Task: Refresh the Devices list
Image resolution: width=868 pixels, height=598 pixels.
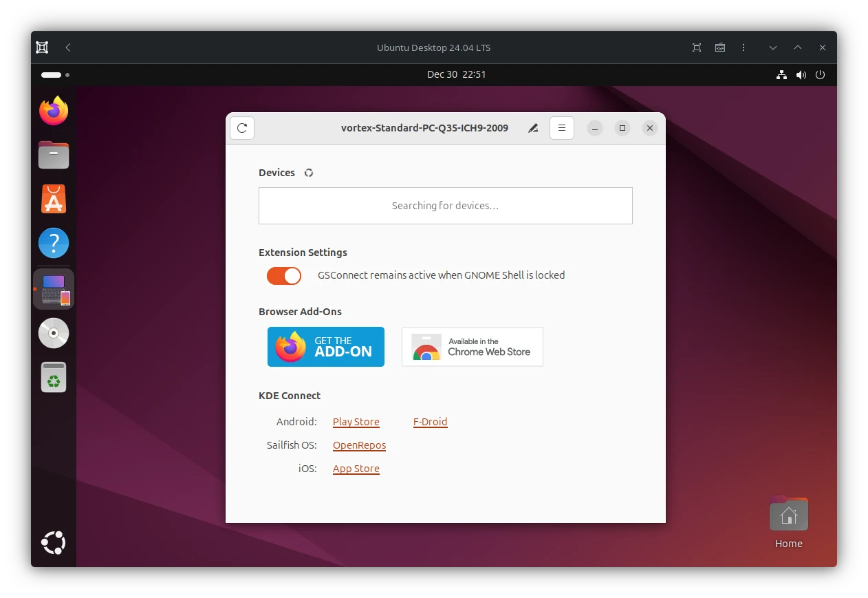Action: pos(308,173)
